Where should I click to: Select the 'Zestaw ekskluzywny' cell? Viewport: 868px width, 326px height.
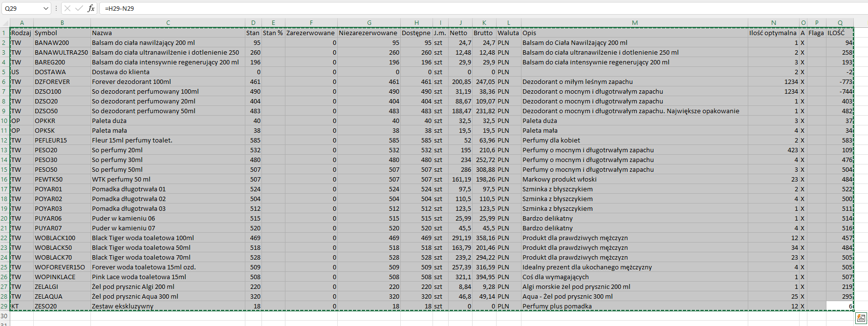[x=168, y=306]
